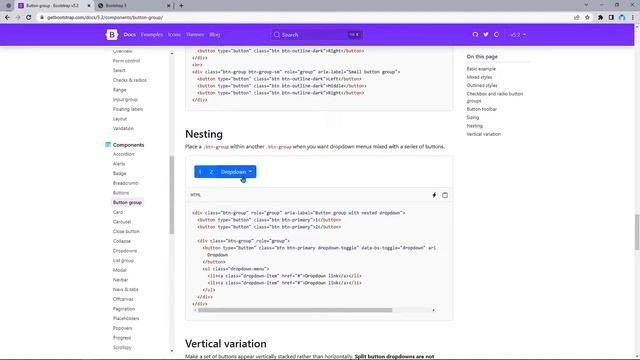The image size is (640, 360).
Task: Open the browser extensions puzzle icon
Action: click(x=600, y=18)
